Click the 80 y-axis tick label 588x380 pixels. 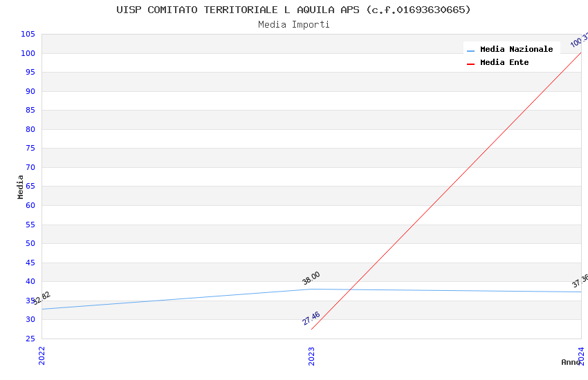click(30, 129)
